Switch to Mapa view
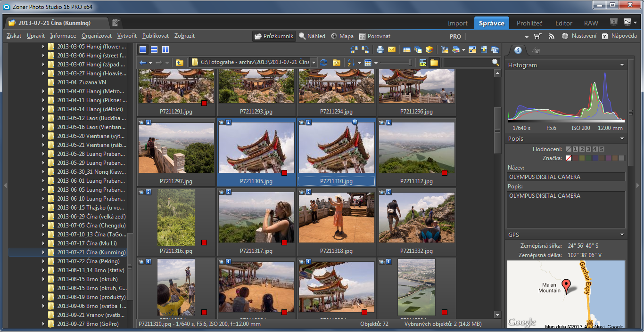Viewport: 644px width, 332px height. point(342,36)
